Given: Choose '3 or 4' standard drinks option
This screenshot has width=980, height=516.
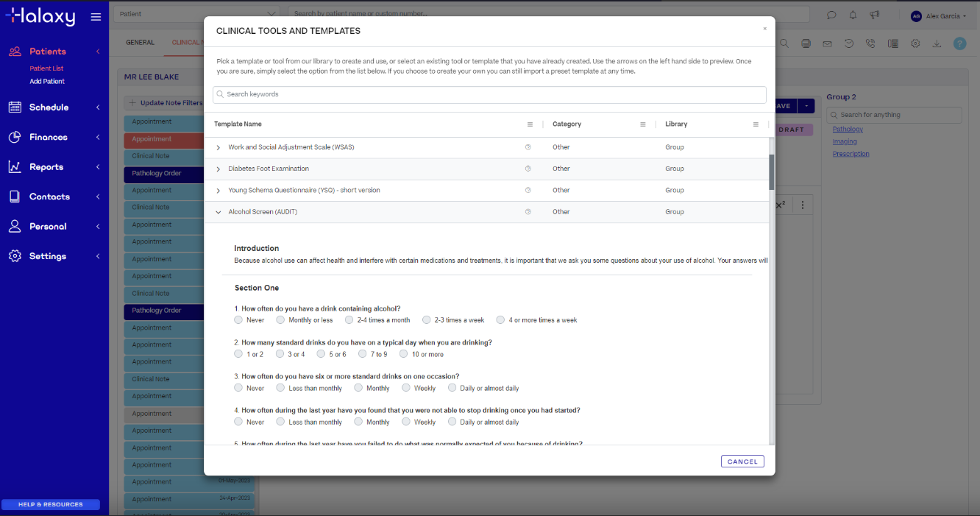Looking at the screenshot, I should tap(280, 354).
